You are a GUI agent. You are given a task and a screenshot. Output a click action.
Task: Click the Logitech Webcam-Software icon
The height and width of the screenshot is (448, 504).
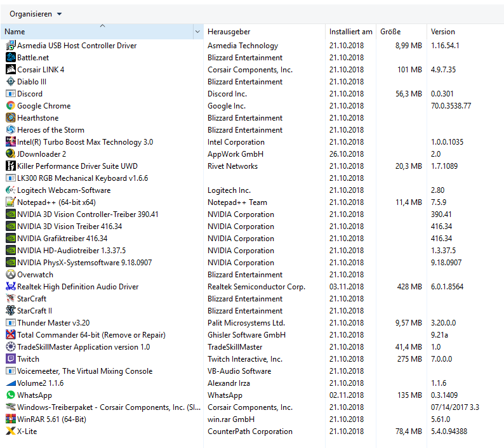coord(11,190)
